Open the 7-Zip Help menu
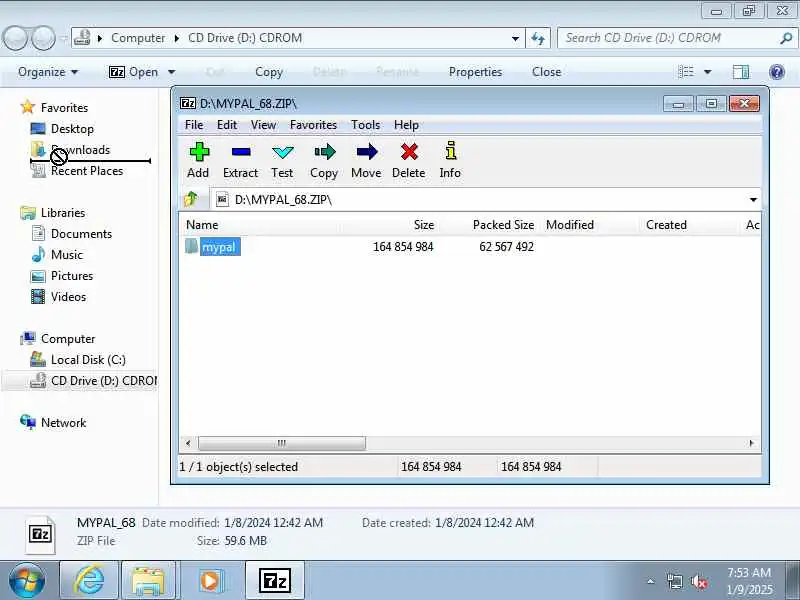The image size is (800, 600). click(406, 124)
